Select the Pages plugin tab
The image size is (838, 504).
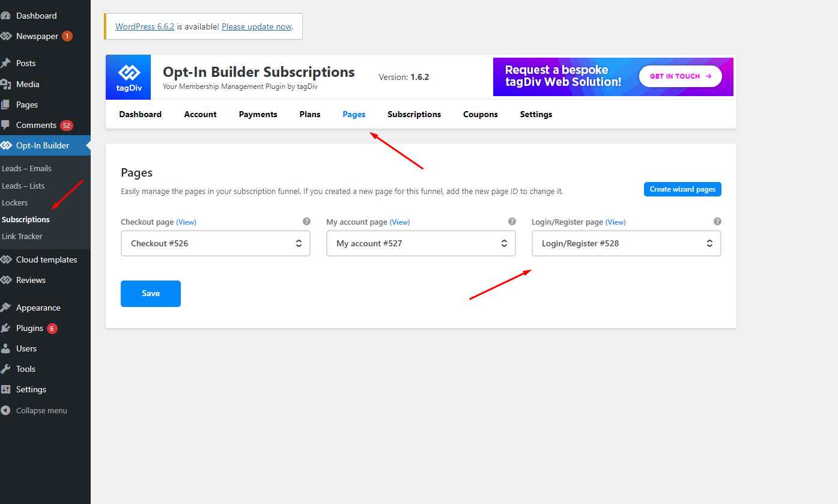tap(354, 114)
